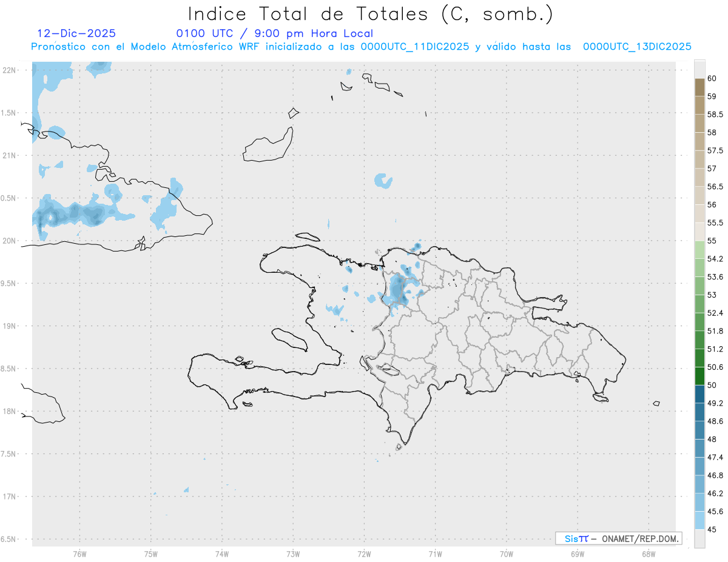The height and width of the screenshot is (562, 728).
Task: Click the '0100 UTC / 9:00 pm Hora Local' text
Action: pos(275,33)
